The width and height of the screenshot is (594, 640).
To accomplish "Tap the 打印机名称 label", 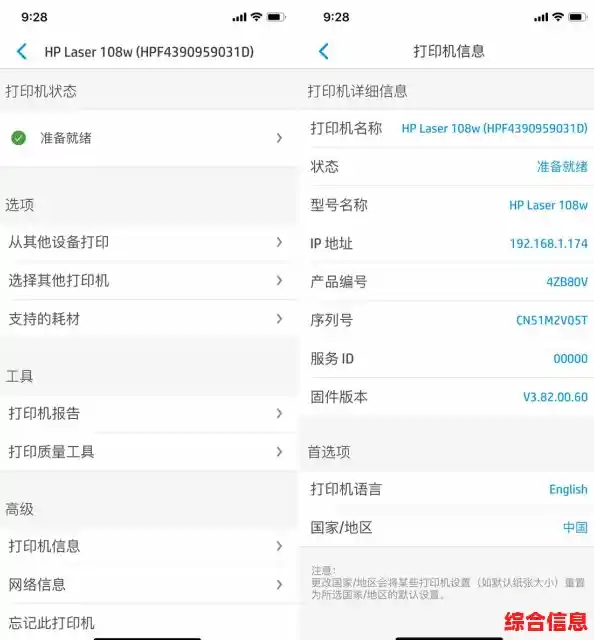I will [x=346, y=129].
